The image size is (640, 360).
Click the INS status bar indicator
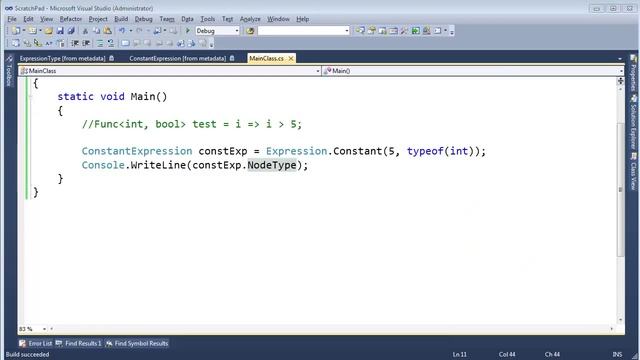(x=617, y=354)
